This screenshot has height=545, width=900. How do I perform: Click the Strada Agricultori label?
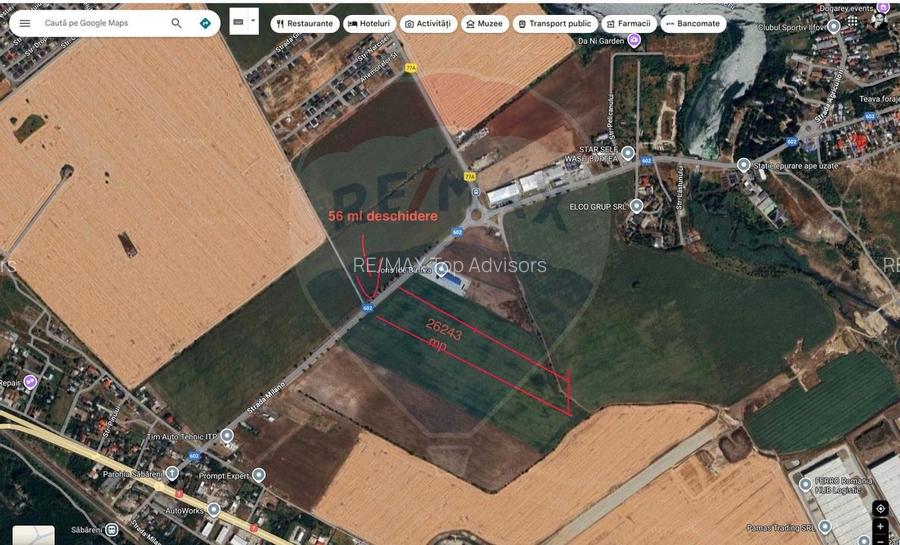pos(831,94)
